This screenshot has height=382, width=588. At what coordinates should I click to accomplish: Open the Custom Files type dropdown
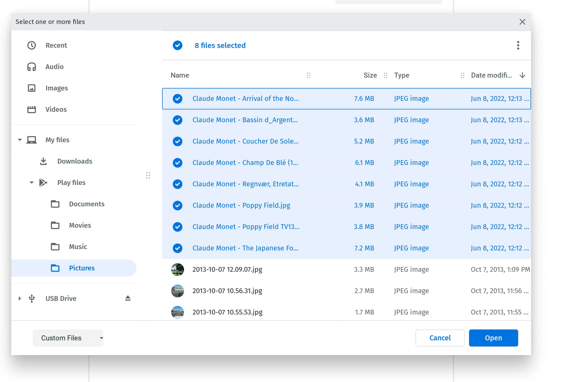pos(68,338)
